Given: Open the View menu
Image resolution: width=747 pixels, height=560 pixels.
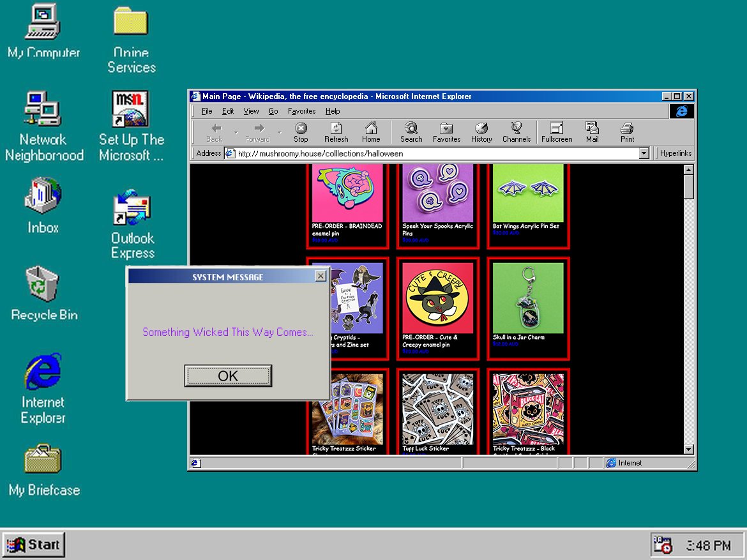Looking at the screenshot, I should coord(251,111).
